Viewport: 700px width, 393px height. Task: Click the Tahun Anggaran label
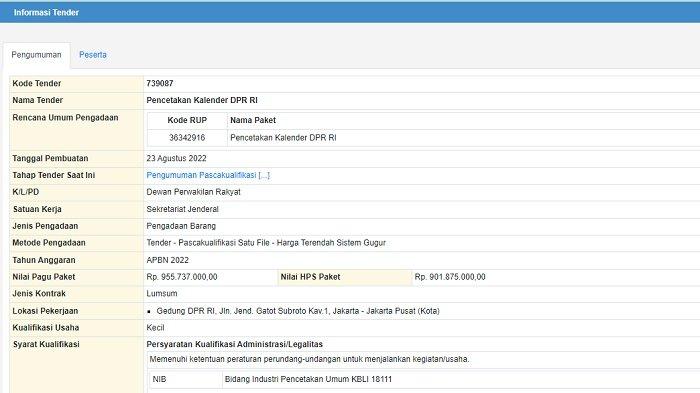pyautogui.click(x=44, y=260)
